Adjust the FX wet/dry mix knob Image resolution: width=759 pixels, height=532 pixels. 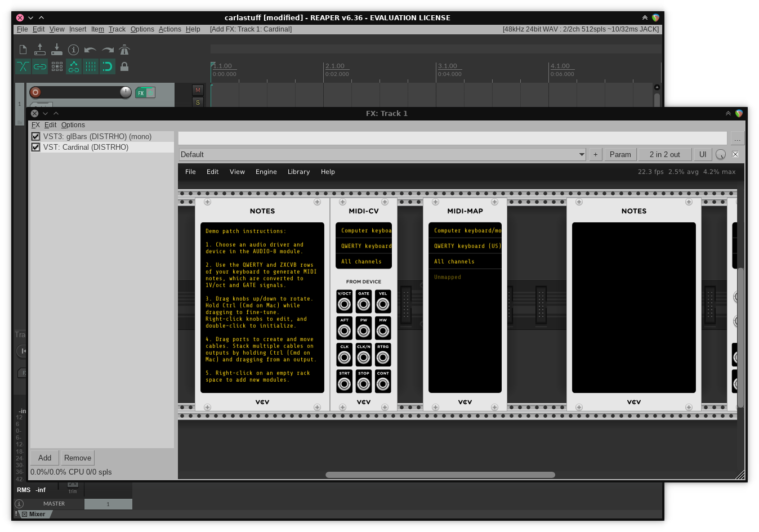(721, 154)
